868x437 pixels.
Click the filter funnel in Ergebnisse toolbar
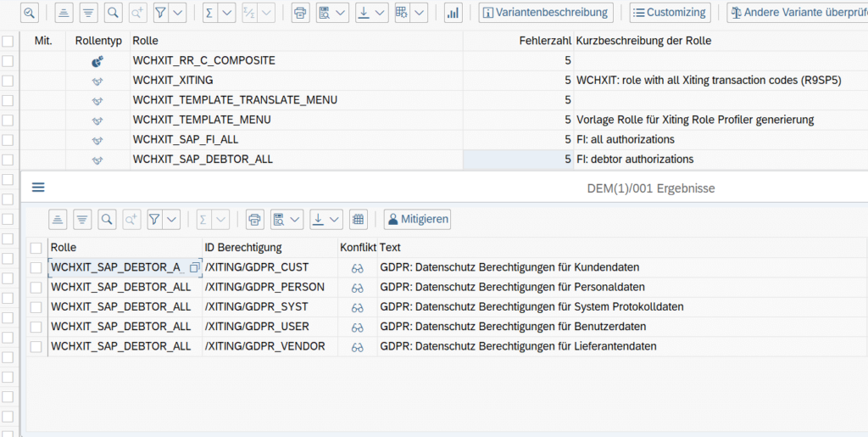pyautogui.click(x=154, y=219)
